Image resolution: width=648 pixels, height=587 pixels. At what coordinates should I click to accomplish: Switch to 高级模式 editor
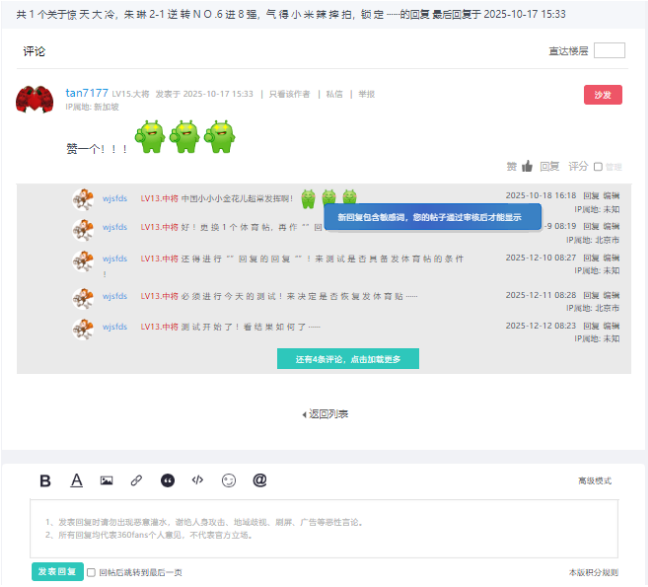click(595, 481)
